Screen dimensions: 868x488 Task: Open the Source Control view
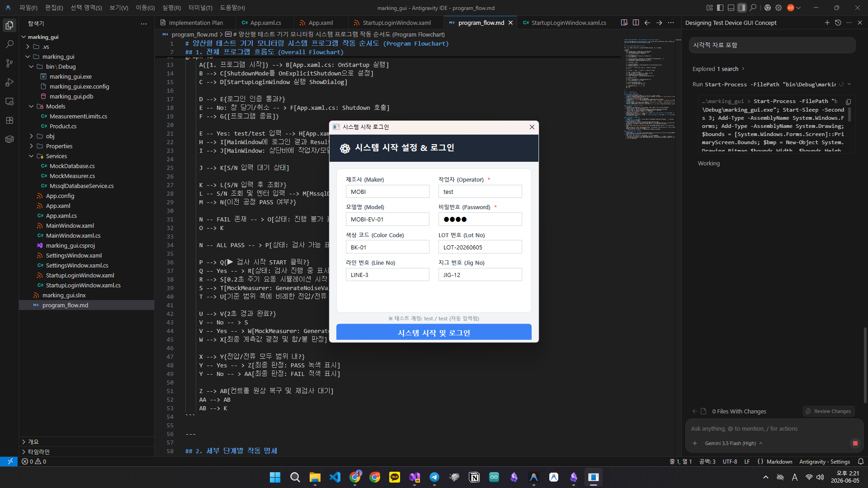coord(9,63)
